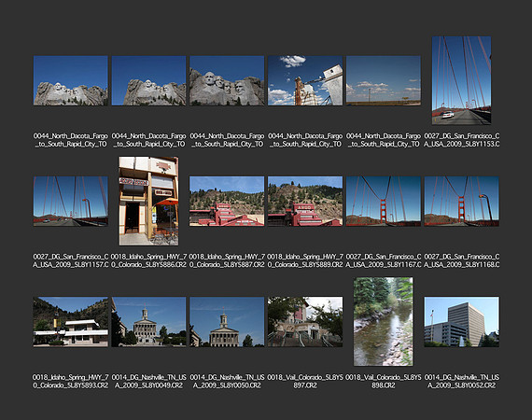Click file name 0018_Vail_Colorado 897.CR2
Viewport: 532px width, 420px height.
[305, 382]
